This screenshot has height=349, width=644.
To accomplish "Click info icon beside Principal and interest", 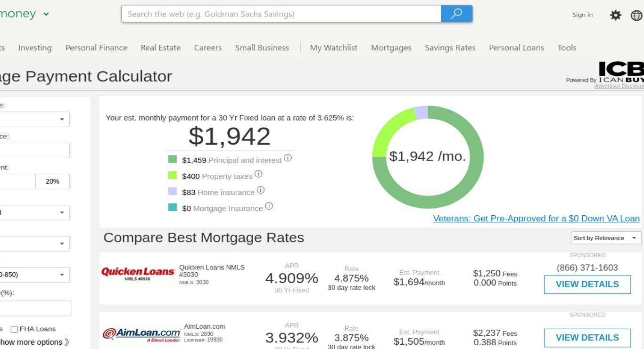I will 288,158.
